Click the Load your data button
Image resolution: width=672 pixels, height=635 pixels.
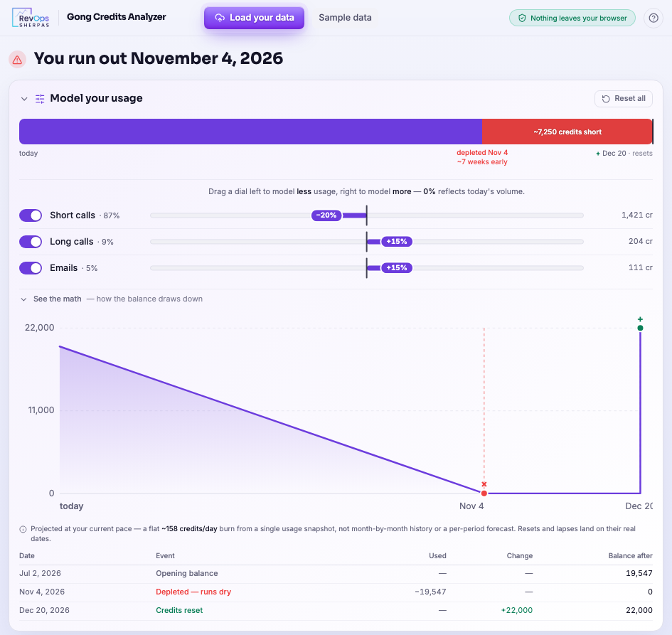tap(254, 18)
